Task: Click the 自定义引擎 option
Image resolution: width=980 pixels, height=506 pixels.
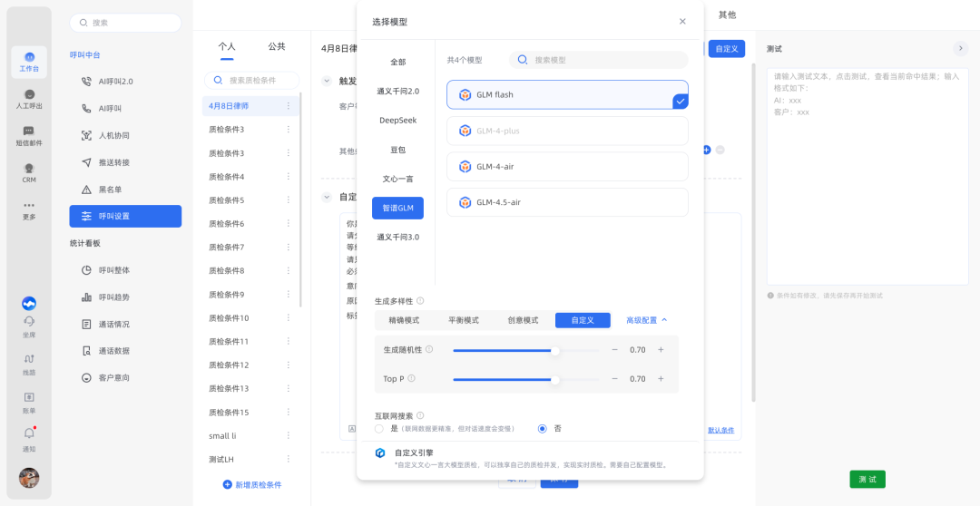Action: tap(530, 459)
